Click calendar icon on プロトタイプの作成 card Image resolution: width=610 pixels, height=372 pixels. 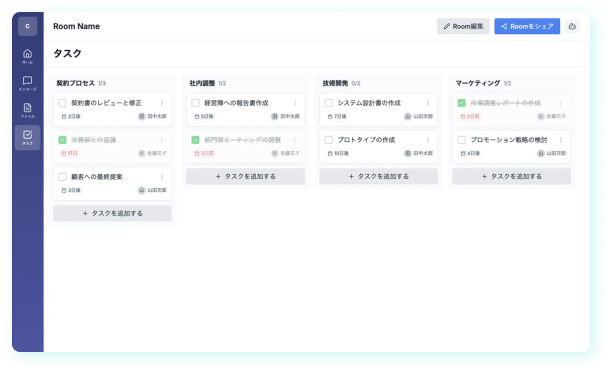330,153
